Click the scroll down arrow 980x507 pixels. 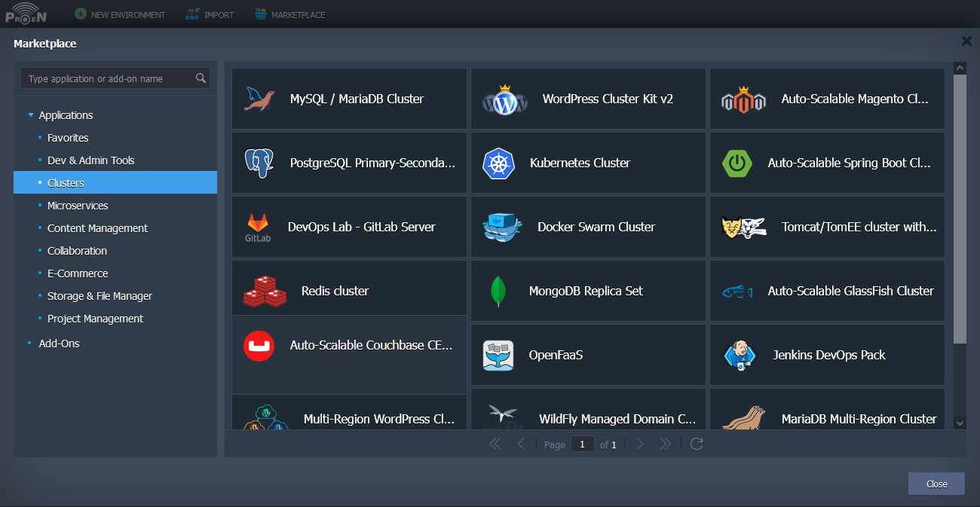click(x=960, y=423)
